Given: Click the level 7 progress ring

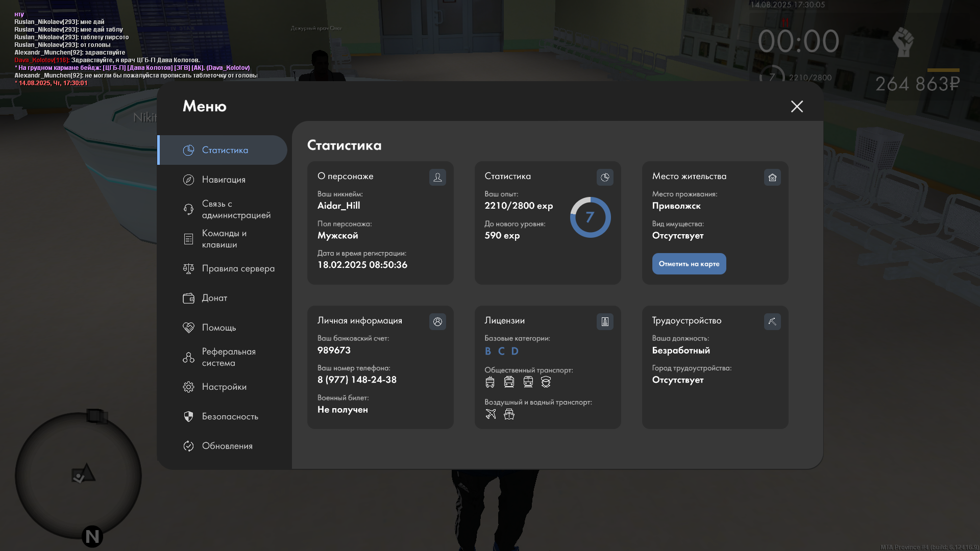Looking at the screenshot, I should (590, 217).
